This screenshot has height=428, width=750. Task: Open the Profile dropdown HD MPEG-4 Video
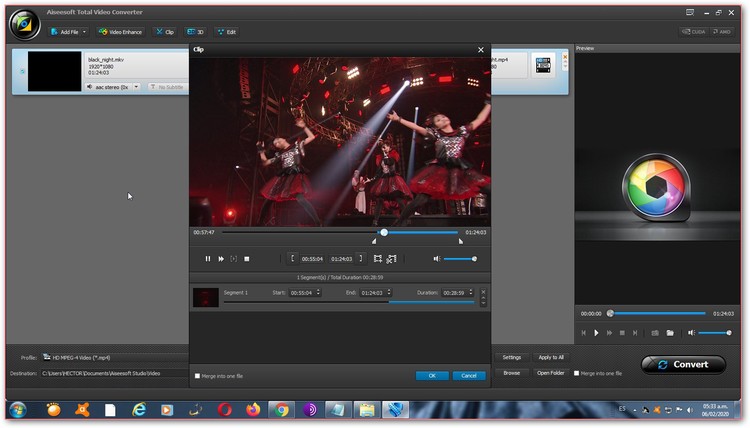(115, 357)
